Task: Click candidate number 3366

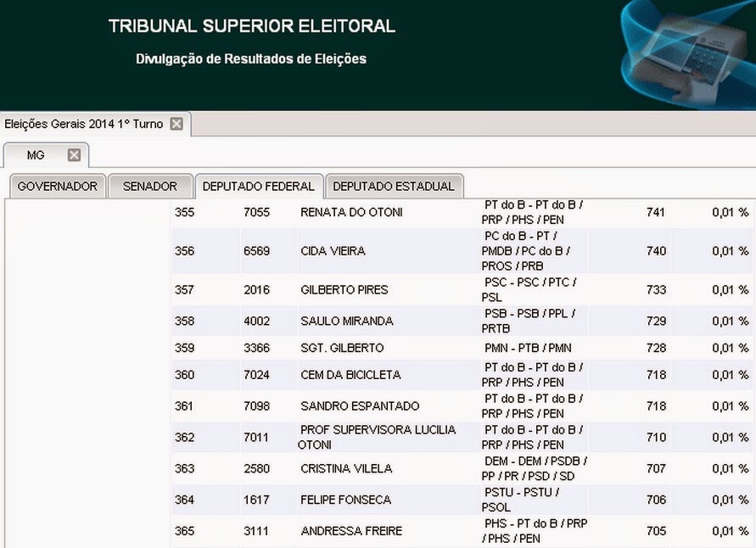Action: click(256, 348)
